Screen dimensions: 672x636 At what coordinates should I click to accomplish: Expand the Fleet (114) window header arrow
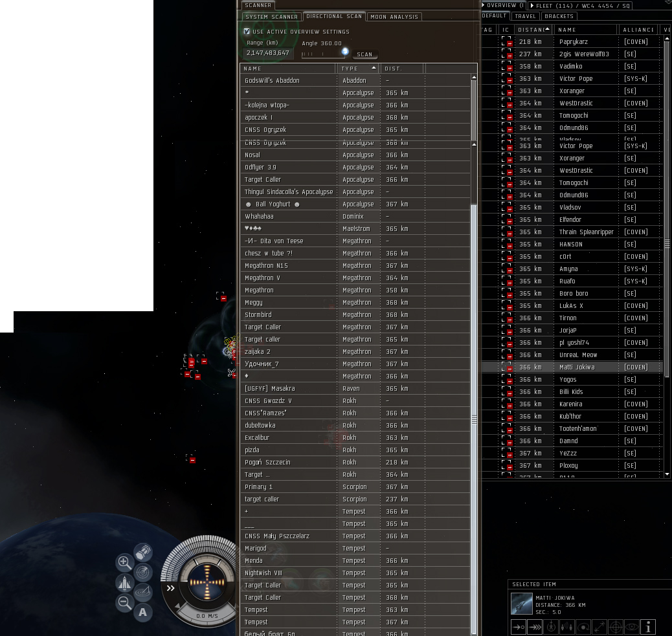pyautogui.click(x=532, y=6)
